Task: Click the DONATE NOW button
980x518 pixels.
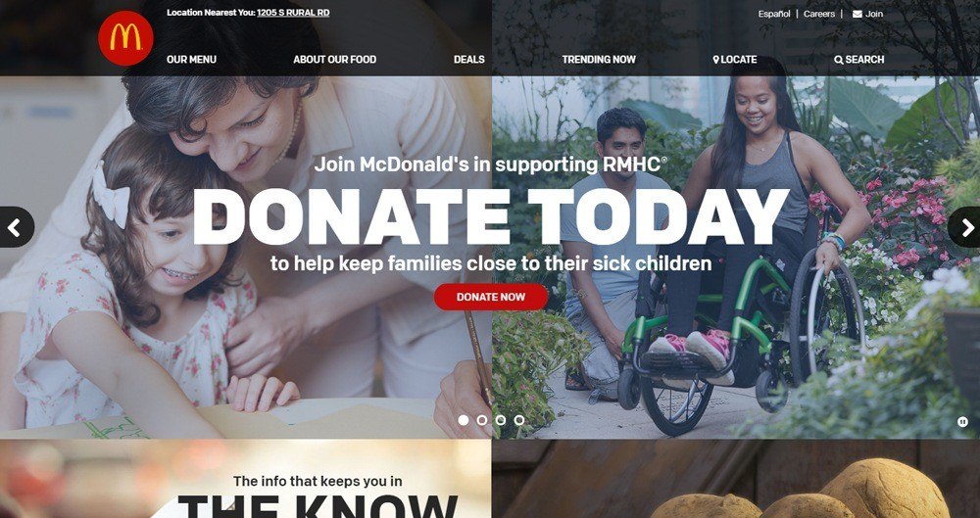Action: pos(491,297)
